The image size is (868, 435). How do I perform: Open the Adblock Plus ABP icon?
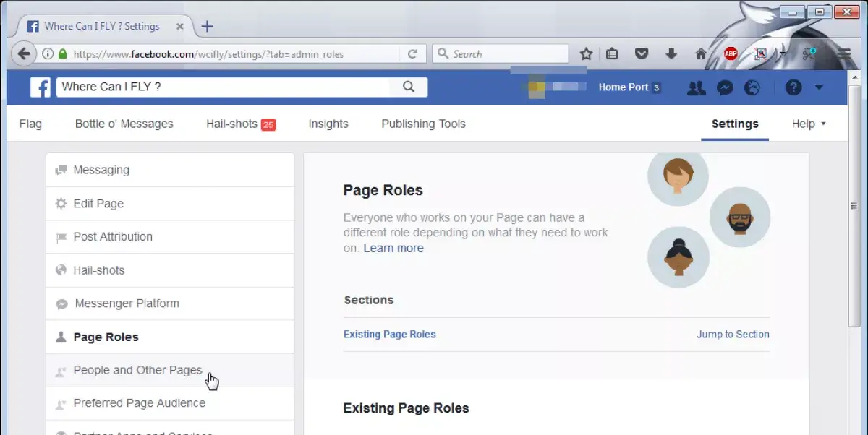731,54
